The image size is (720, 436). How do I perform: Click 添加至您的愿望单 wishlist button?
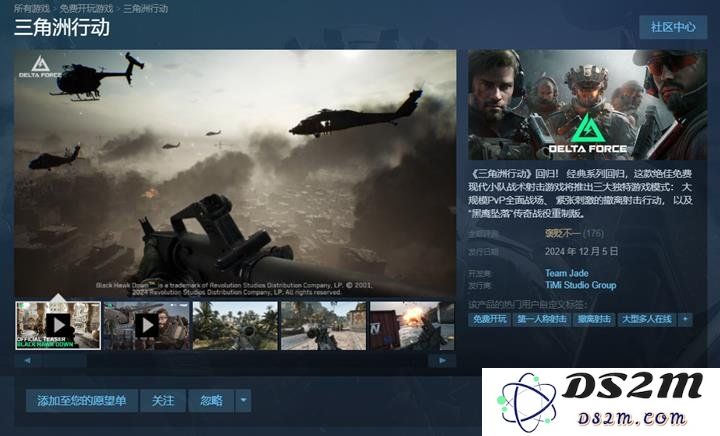point(82,401)
